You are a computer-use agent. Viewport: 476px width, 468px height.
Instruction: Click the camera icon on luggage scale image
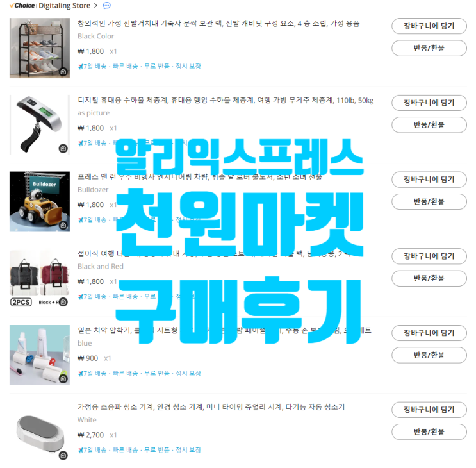(x=63, y=149)
